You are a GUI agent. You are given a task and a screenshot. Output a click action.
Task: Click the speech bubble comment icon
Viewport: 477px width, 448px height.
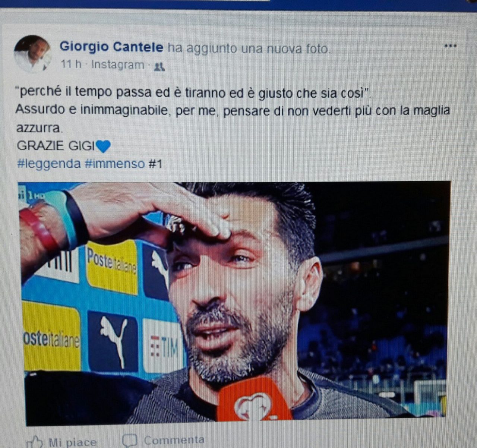pyautogui.click(x=130, y=441)
